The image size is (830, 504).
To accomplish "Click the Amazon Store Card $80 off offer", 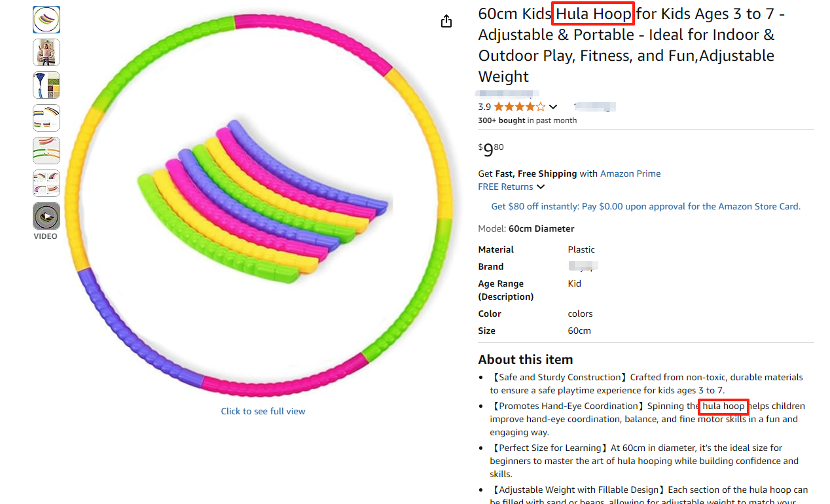I will click(645, 206).
